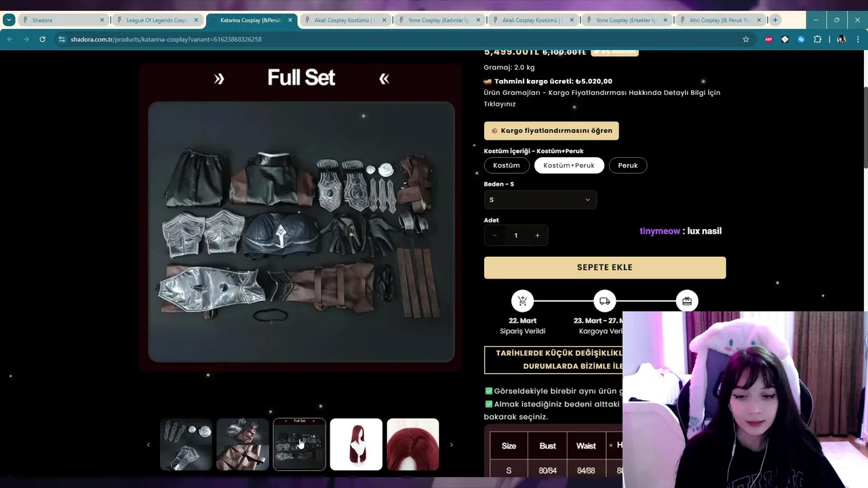Image resolution: width=868 pixels, height=488 pixels.
Task: Choose the Kostüm+Peruk option
Action: click(569, 165)
